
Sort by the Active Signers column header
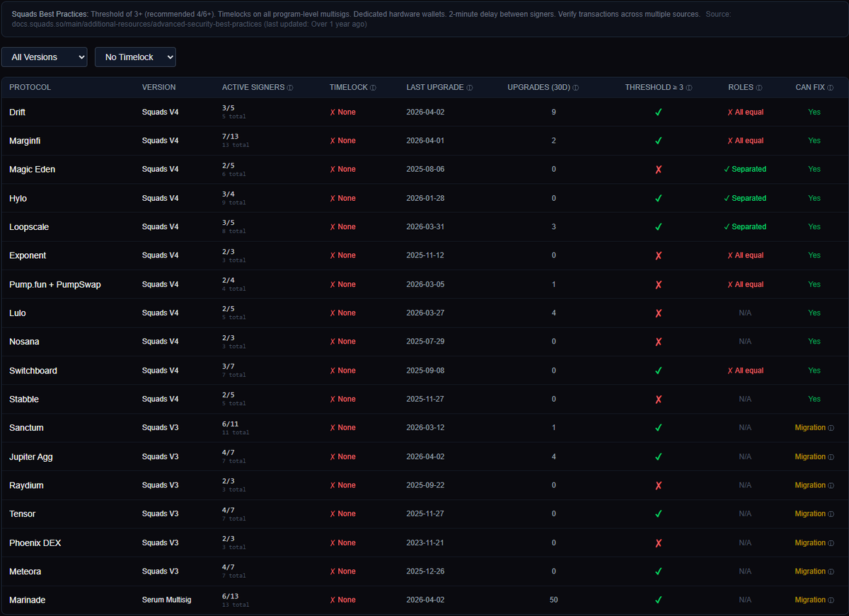253,87
